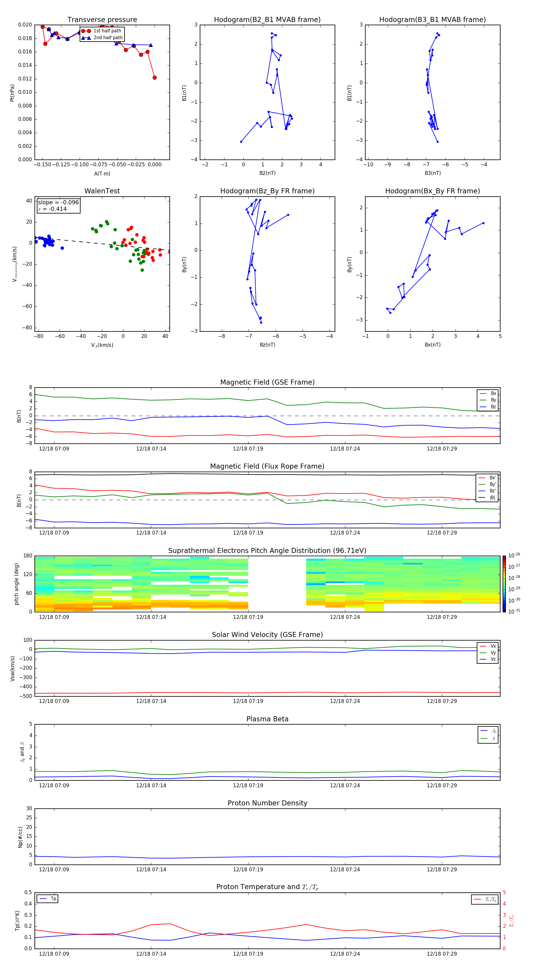Image resolution: width=535 pixels, height=980 pixels.
Task: Click the Vx legend entry in solar wind plot
Action: coord(488,646)
